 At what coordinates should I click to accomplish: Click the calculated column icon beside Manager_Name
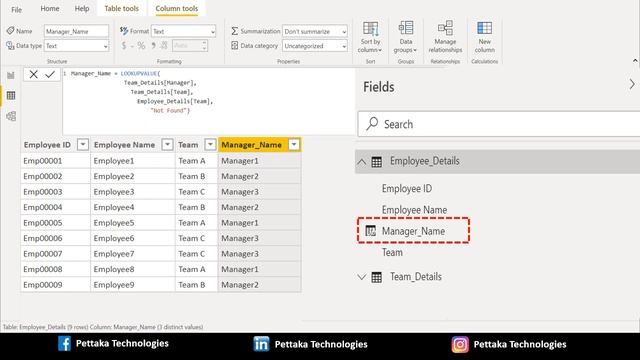click(371, 231)
